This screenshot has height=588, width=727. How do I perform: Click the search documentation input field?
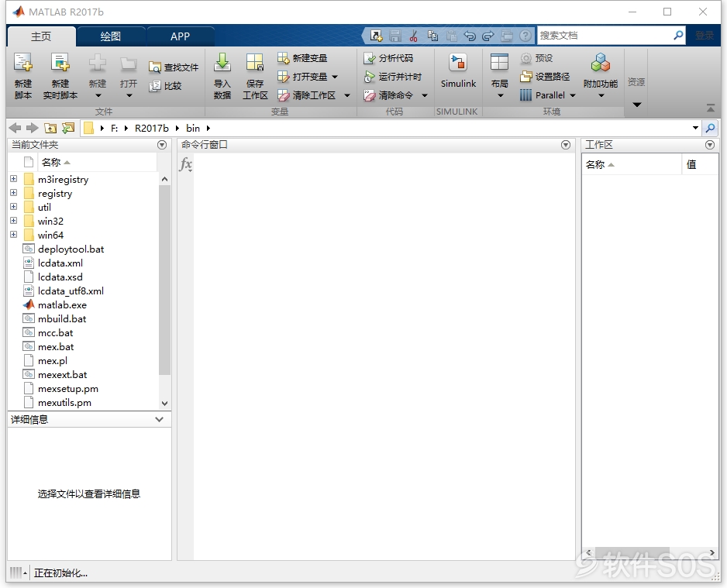point(605,35)
